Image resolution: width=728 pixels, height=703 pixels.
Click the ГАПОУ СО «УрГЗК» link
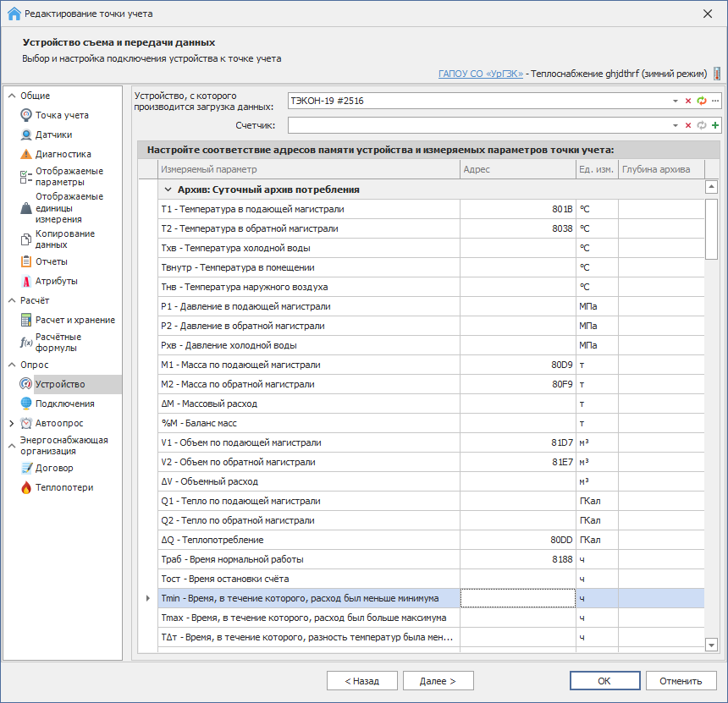point(480,74)
